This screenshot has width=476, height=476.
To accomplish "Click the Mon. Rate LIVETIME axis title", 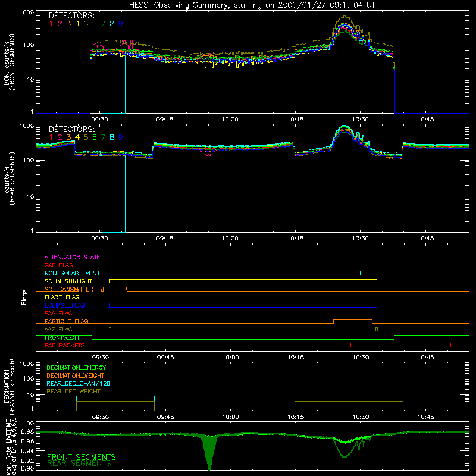I will click(11, 447).
